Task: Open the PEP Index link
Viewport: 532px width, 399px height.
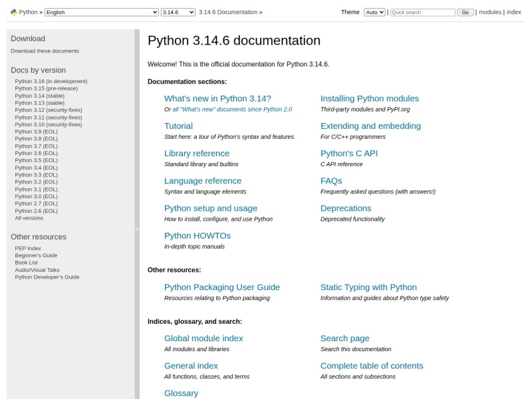Action: (28, 248)
